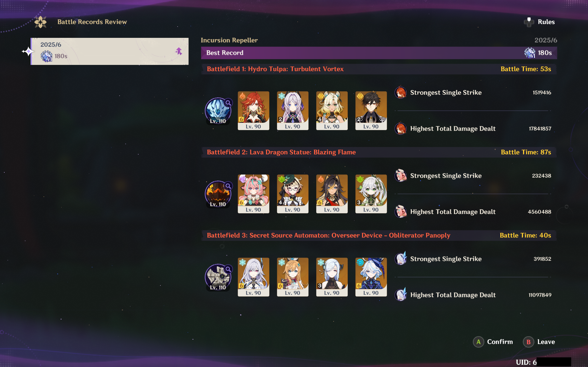Inspect the Lava Dragon Statue boss icon
Screen dimensions: 588x367
pyautogui.click(x=218, y=194)
